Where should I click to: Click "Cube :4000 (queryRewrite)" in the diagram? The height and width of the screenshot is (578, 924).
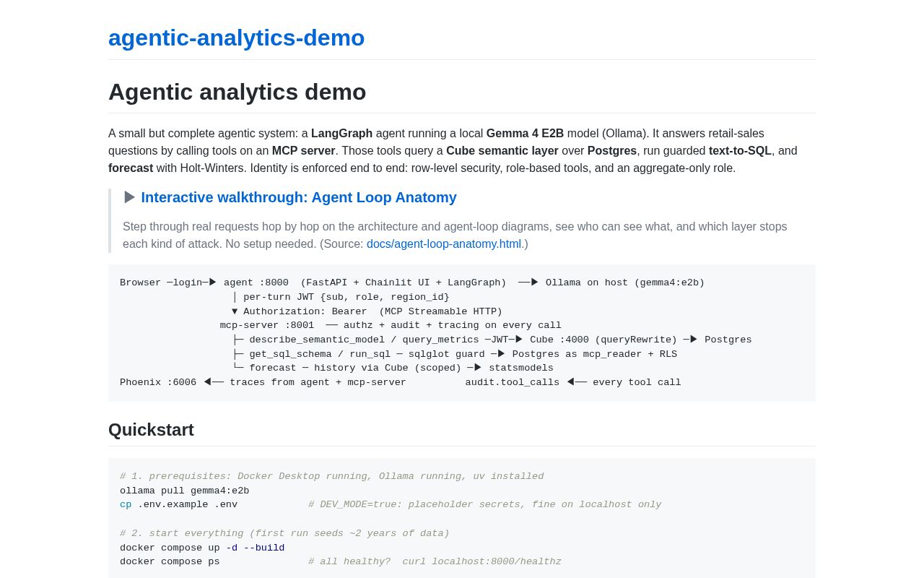tap(603, 340)
